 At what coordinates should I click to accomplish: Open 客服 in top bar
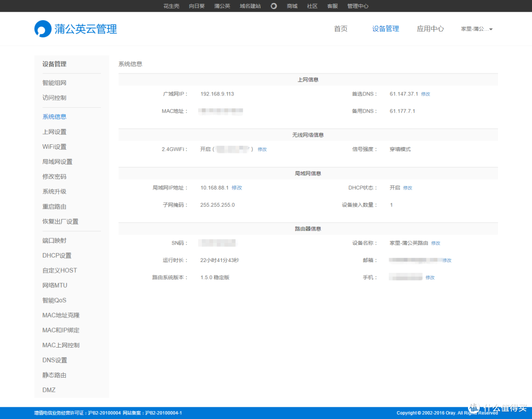coord(332,6)
